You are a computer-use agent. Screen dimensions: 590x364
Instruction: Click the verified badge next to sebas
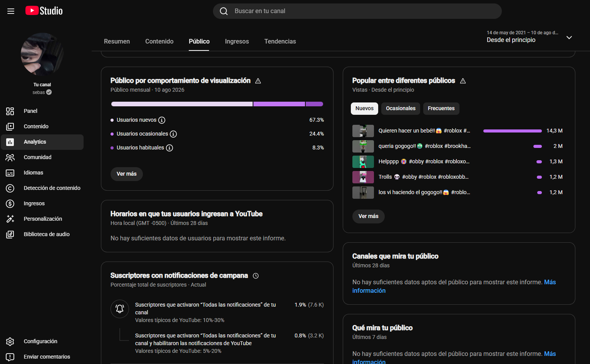point(49,92)
